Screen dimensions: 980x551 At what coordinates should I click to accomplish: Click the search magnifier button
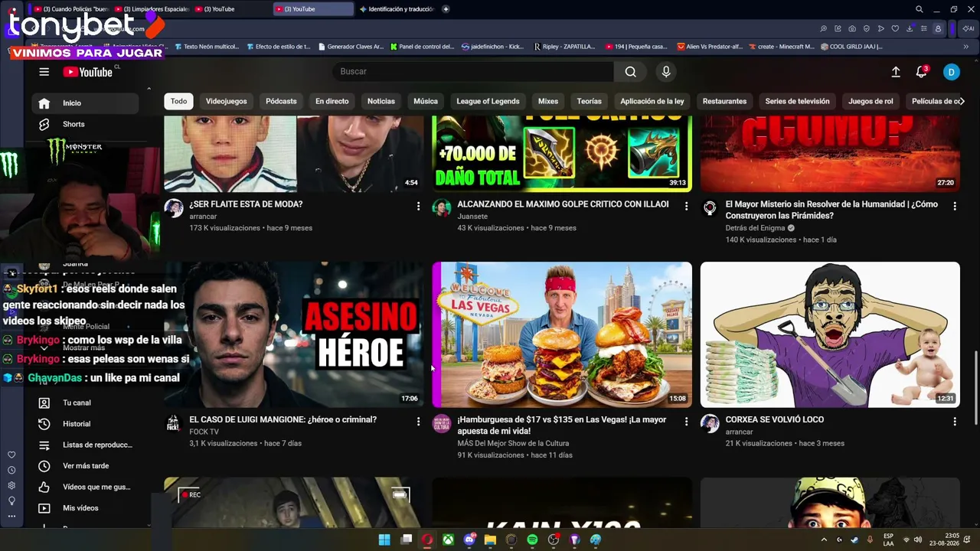(x=630, y=71)
